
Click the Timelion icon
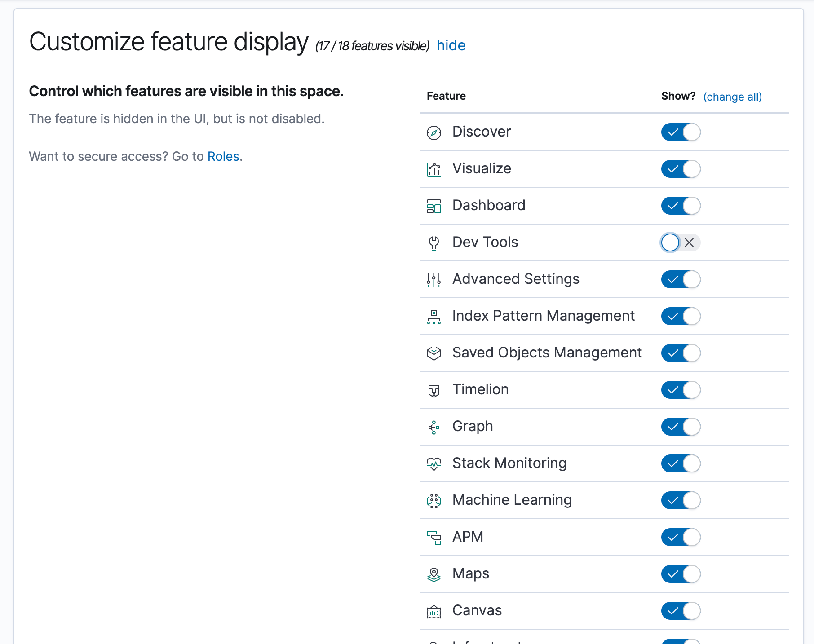pos(434,390)
